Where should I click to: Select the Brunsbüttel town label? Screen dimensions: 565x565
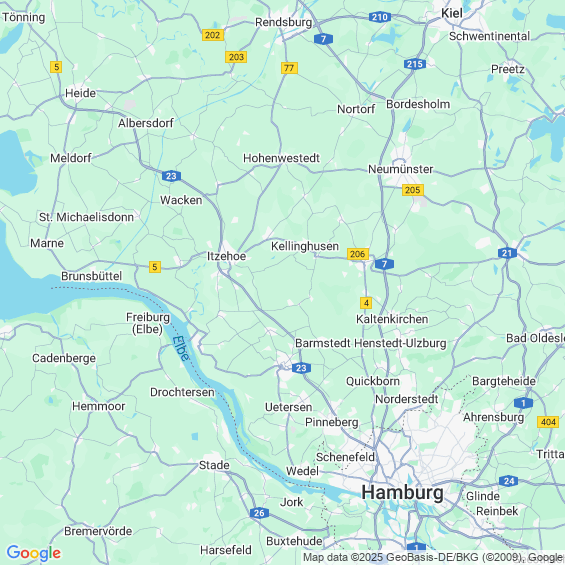point(92,276)
